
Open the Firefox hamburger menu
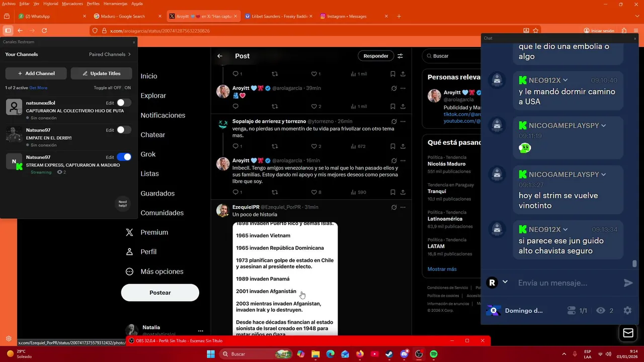(x=636, y=31)
